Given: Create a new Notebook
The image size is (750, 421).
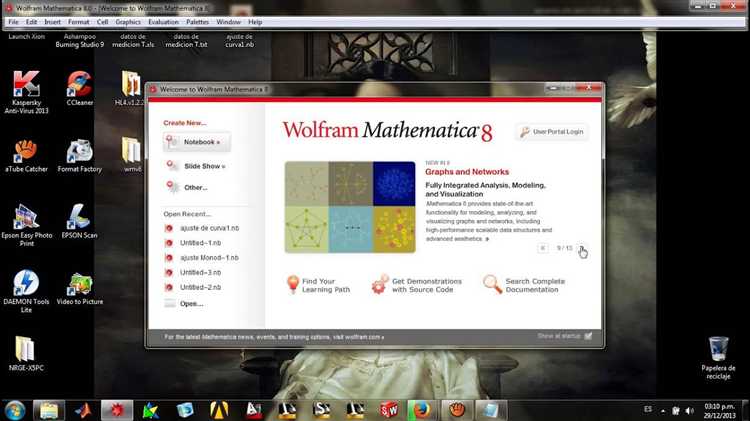Looking at the screenshot, I should point(197,142).
